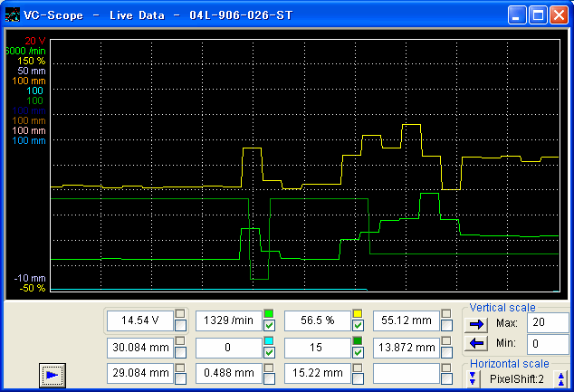Click the yellow swatch beside 56.5 %
This screenshot has width=574, height=392.
358,314
